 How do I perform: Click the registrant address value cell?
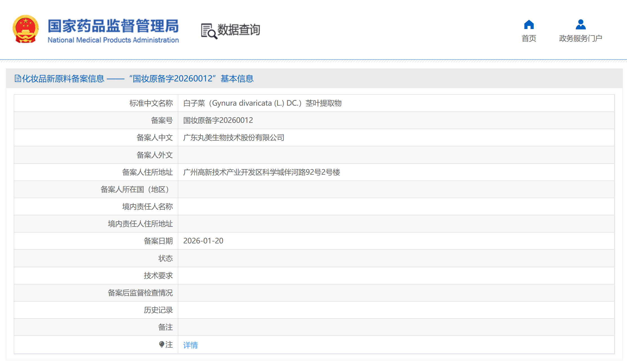click(261, 172)
